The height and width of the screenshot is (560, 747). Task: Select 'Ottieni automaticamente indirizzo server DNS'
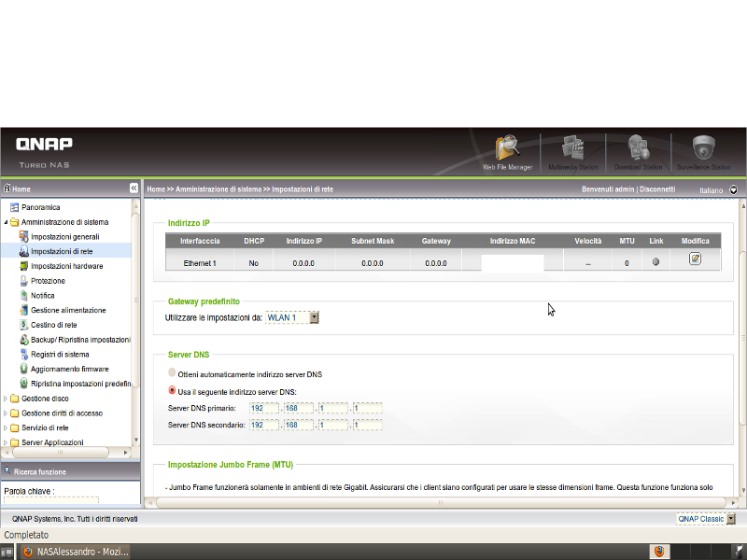[x=171, y=373]
